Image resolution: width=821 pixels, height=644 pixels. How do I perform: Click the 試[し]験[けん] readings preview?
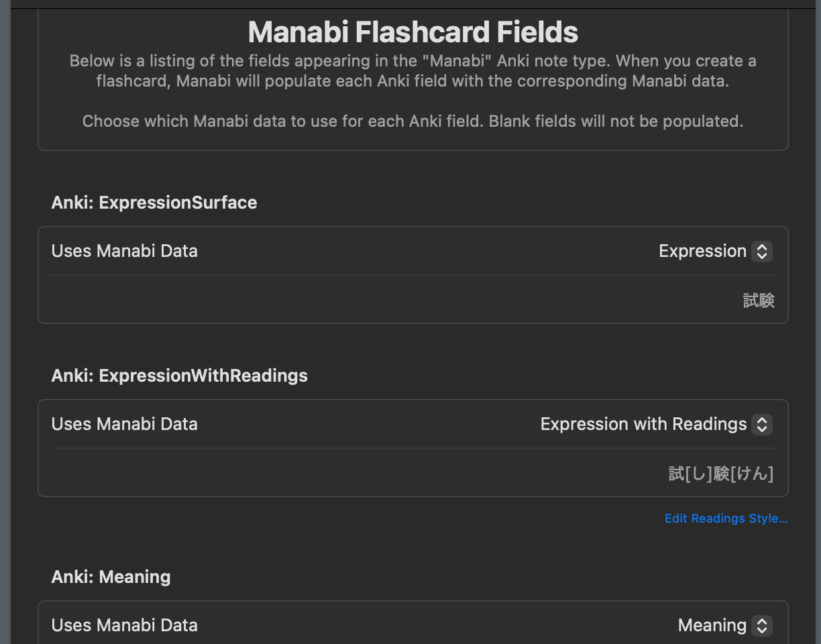pos(721,474)
